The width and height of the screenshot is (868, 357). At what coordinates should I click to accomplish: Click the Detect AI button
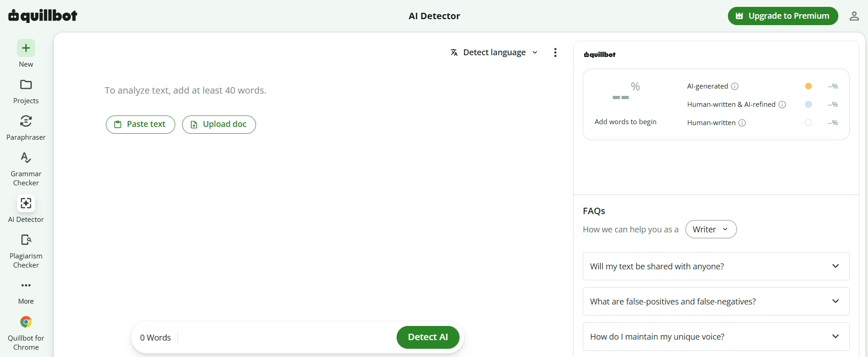click(x=428, y=337)
